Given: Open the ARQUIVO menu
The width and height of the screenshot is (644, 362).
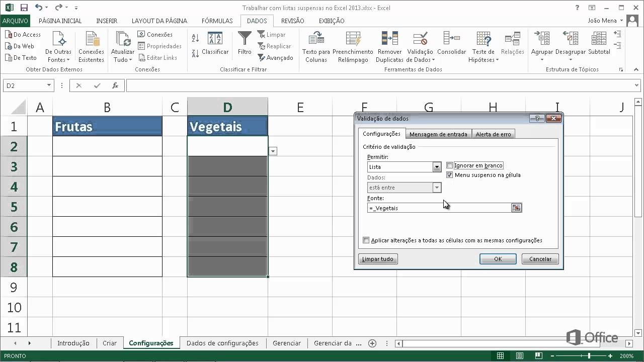Looking at the screenshot, I should [x=15, y=21].
